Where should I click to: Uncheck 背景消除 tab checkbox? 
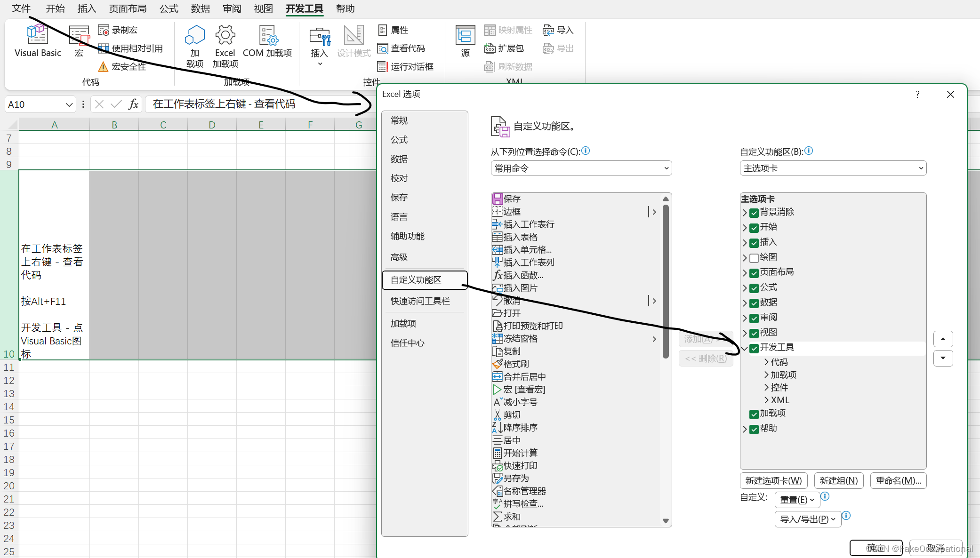point(754,213)
